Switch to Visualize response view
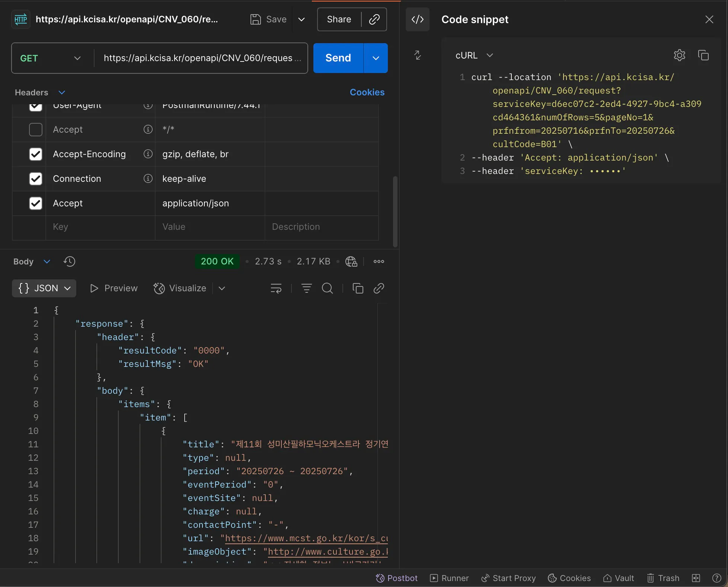The image size is (728, 587). point(180,288)
